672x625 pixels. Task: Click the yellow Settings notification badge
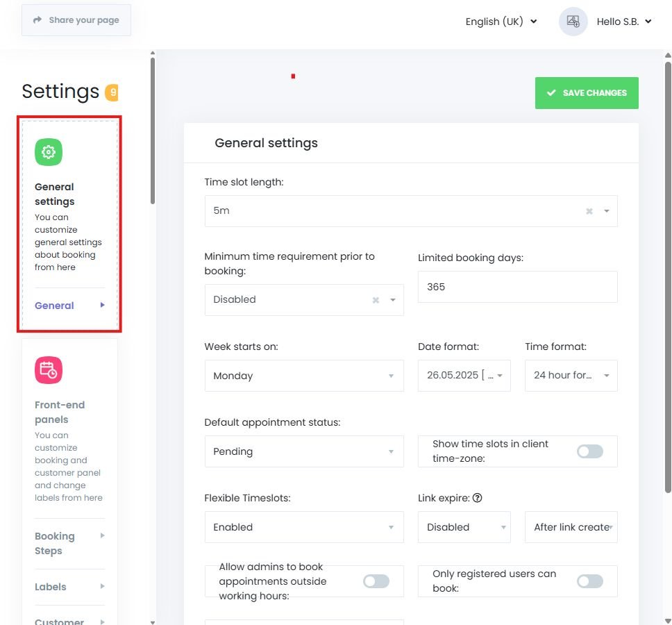click(112, 92)
